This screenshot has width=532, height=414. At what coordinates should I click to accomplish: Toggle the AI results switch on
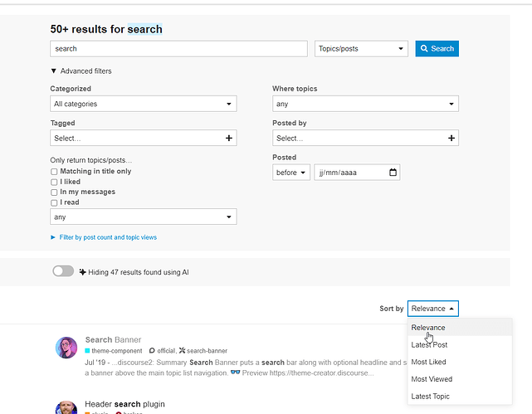[63, 271]
